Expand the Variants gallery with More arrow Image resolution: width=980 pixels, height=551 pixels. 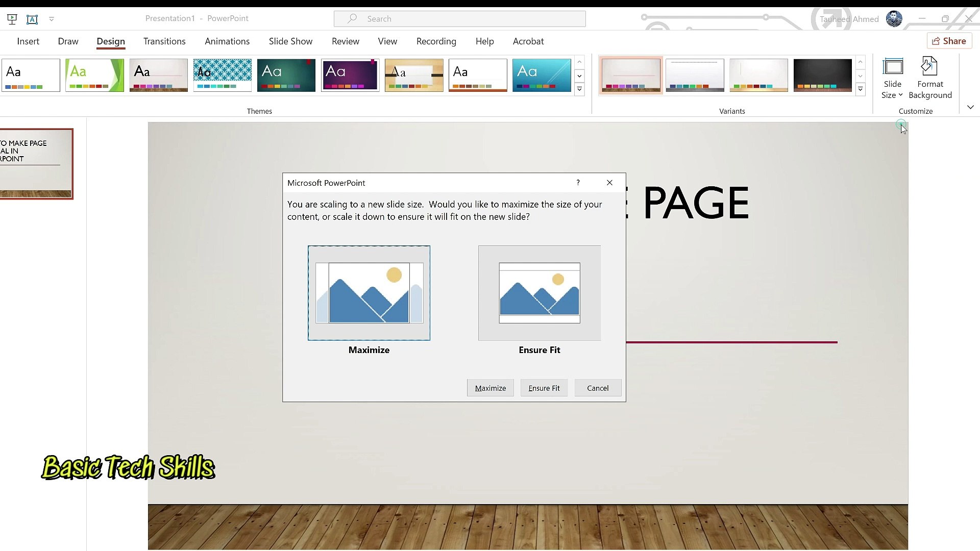861,89
